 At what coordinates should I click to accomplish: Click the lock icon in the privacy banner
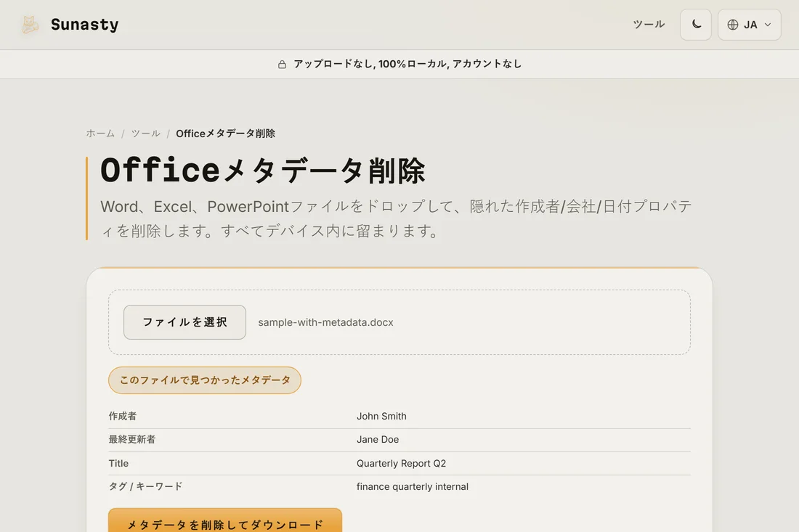(x=282, y=64)
